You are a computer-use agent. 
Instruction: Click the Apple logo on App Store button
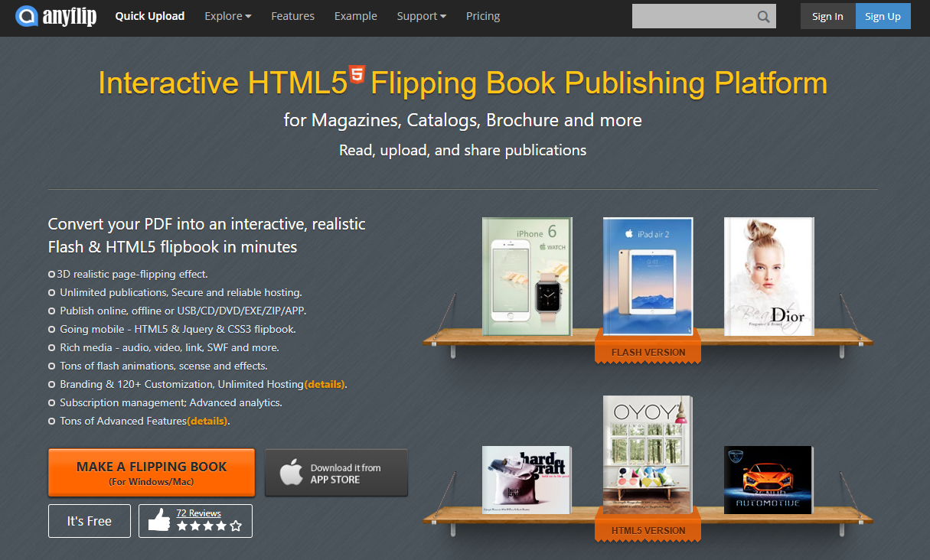(x=291, y=474)
